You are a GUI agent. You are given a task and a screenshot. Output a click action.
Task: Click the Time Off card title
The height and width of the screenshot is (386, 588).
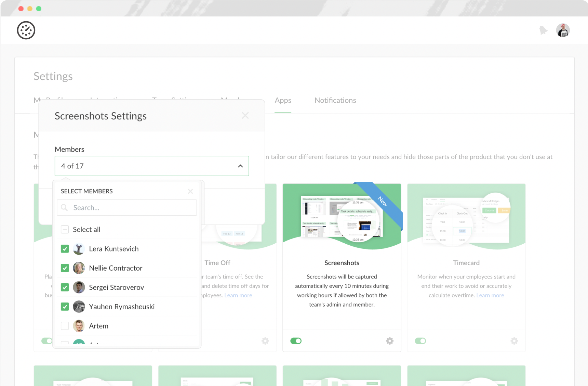coord(217,263)
